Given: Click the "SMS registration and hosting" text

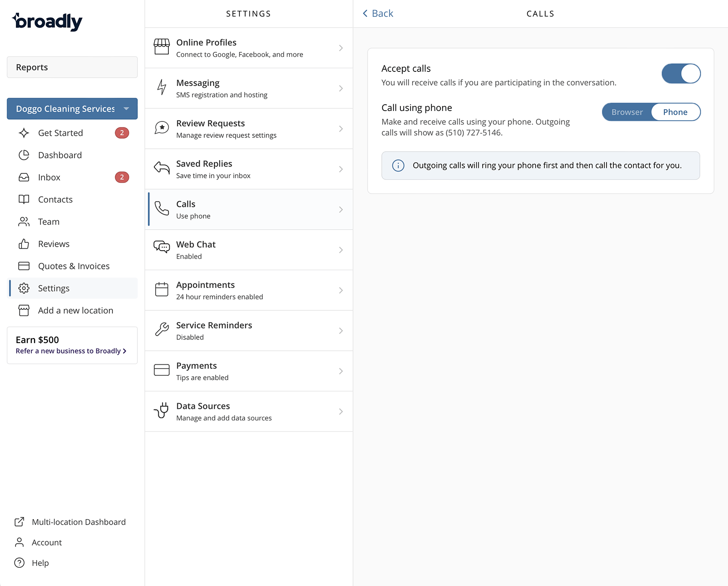Looking at the screenshot, I should coord(222,95).
